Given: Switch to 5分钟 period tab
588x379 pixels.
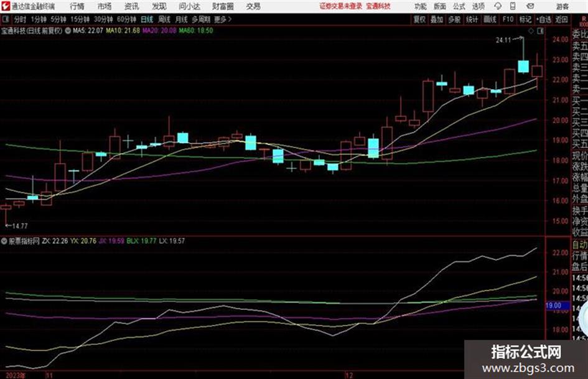Looking at the screenshot, I should (x=58, y=19).
